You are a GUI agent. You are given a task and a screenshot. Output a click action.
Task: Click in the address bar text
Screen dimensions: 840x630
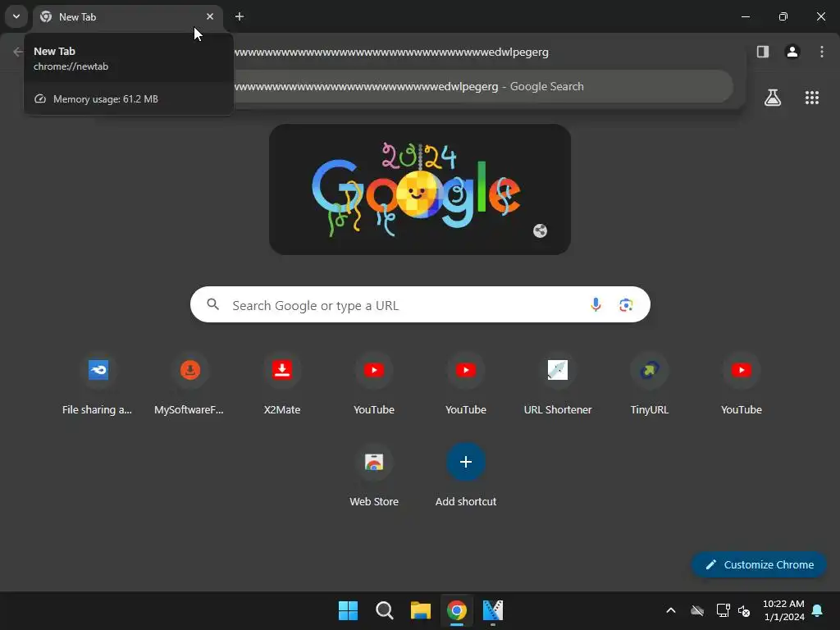point(391,52)
